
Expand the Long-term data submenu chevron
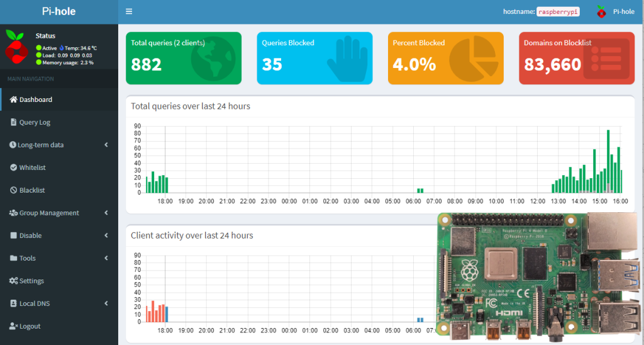coord(106,145)
